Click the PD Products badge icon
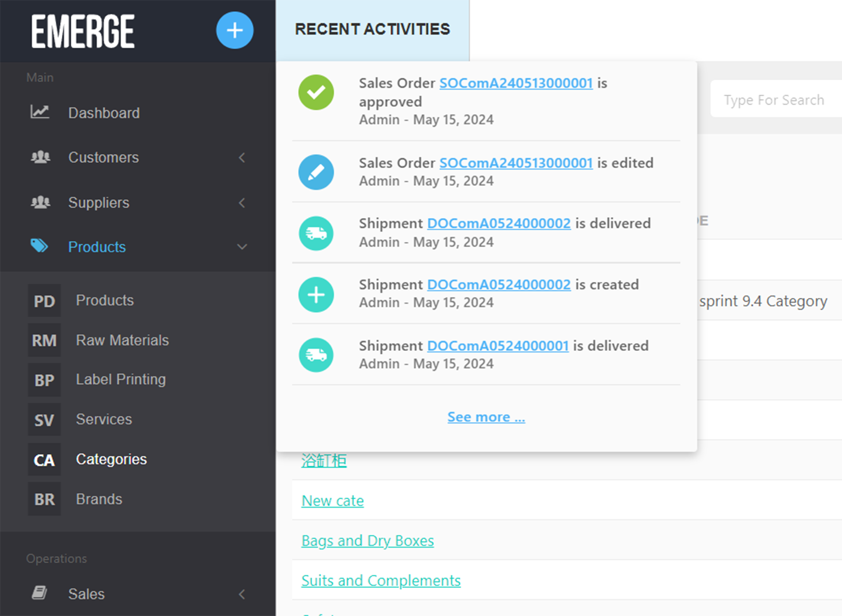842x616 pixels. (44, 301)
